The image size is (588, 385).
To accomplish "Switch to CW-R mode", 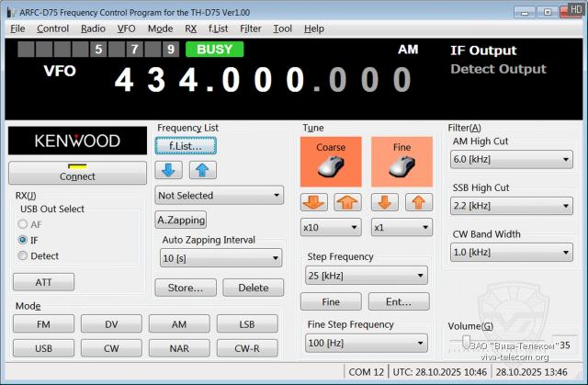I will point(247,348).
